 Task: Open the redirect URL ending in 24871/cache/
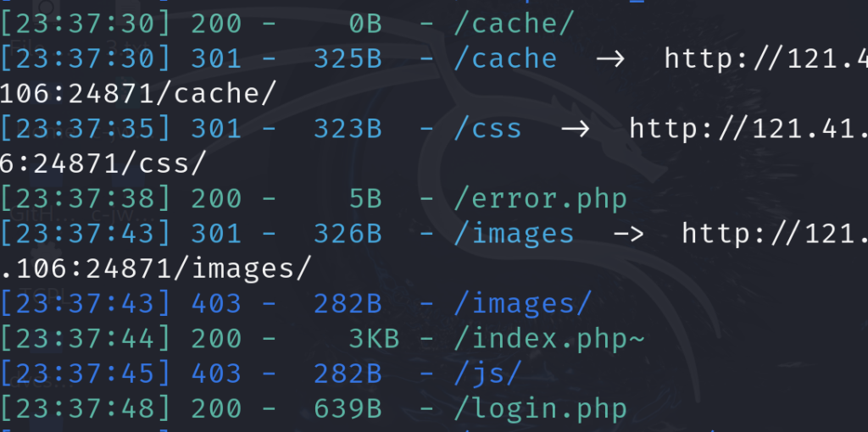coord(138,94)
